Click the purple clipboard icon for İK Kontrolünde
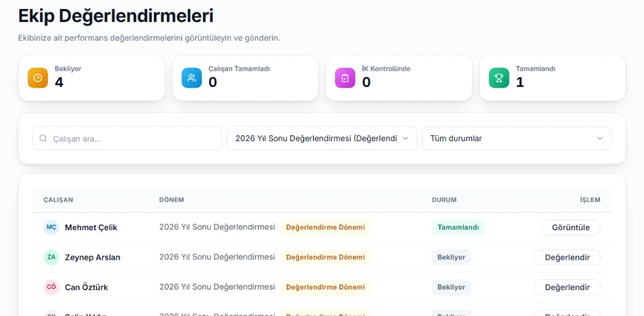Screen dimensions: 644x316 pyautogui.click(x=345, y=78)
